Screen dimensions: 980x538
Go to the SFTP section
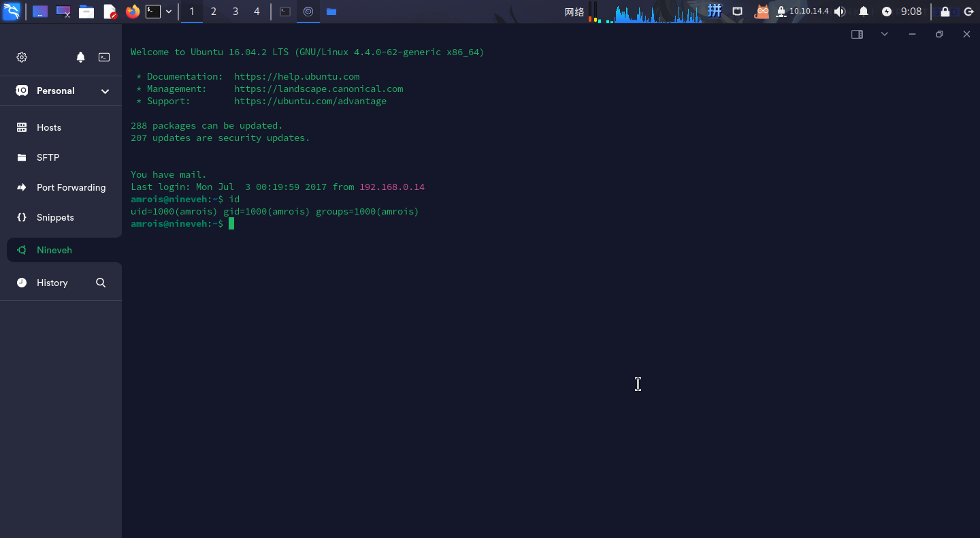click(x=48, y=157)
